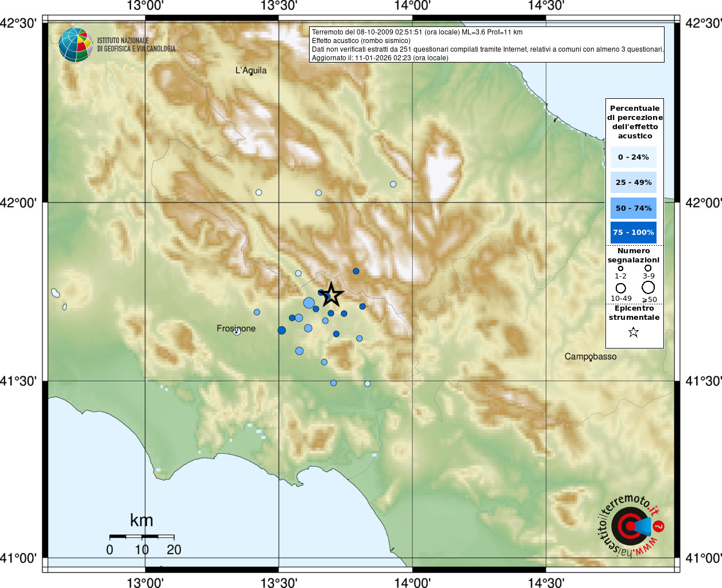Click the white city dot at Frosinone
This screenshot has width=722, height=588.
click(237, 332)
